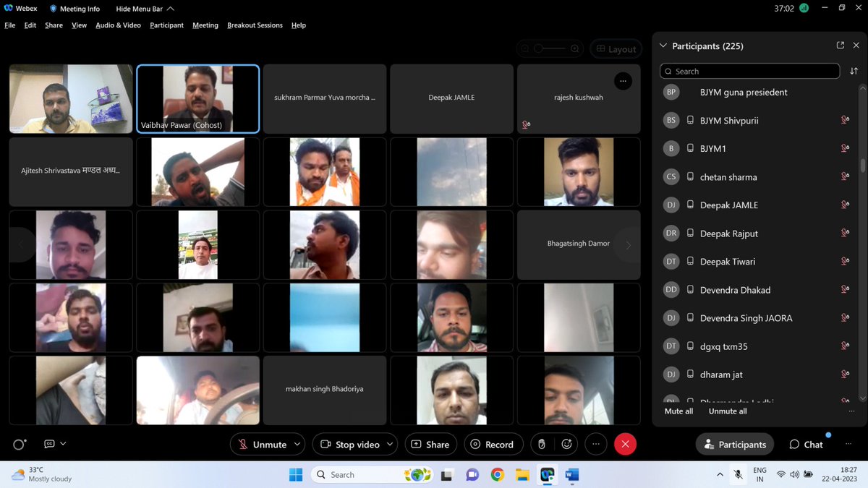This screenshot has height=488, width=868.
Task: Open the View menu
Action: 79,25
